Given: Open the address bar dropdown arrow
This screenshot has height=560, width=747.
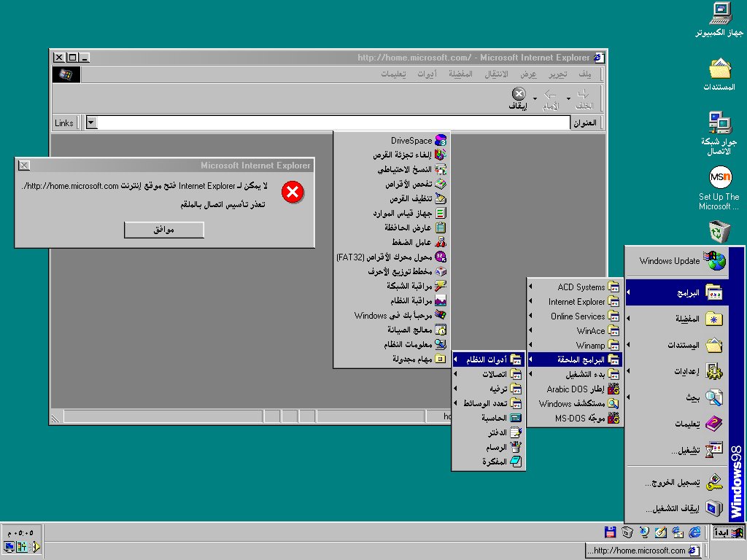Looking at the screenshot, I should (x=91, y=122).
